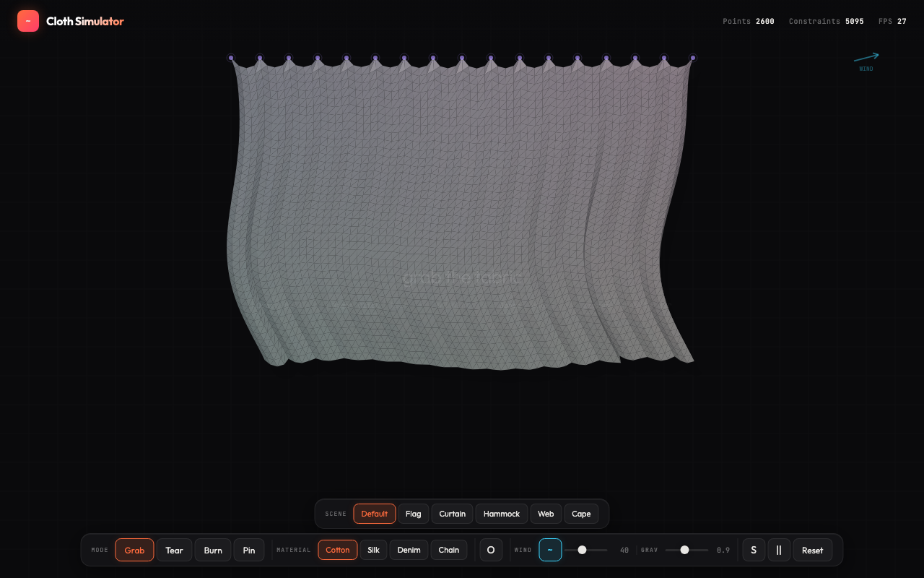The height and width of the screenshot is (578, 924).
Task: Click the leftmost pin point atop cloth
Action: point(231,58)
